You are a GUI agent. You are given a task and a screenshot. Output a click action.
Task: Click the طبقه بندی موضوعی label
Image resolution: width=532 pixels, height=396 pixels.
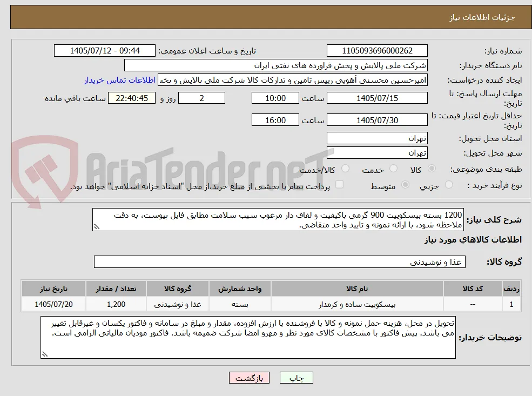click(x=486, y=169)
